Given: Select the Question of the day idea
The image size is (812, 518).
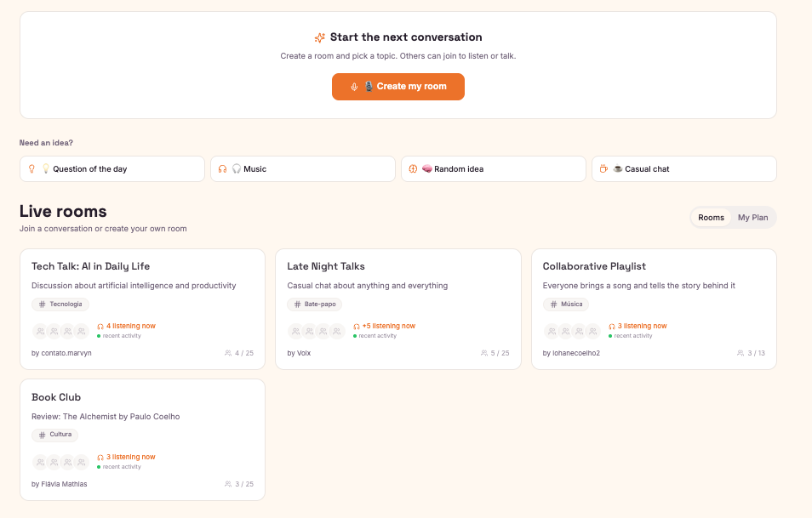Looking at the screenshot, I should click(x=112, y=168).
